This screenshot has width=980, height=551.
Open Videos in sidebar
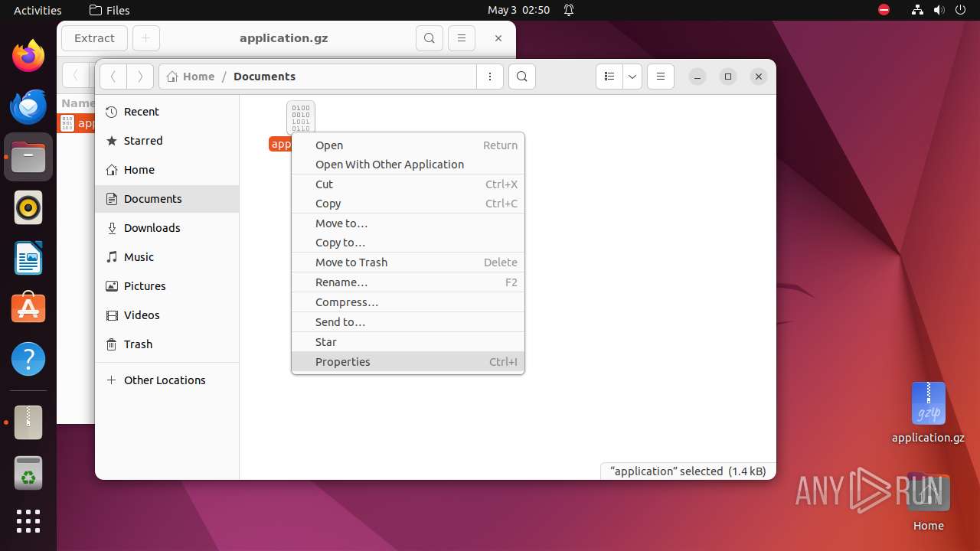(x=167, y=315)
